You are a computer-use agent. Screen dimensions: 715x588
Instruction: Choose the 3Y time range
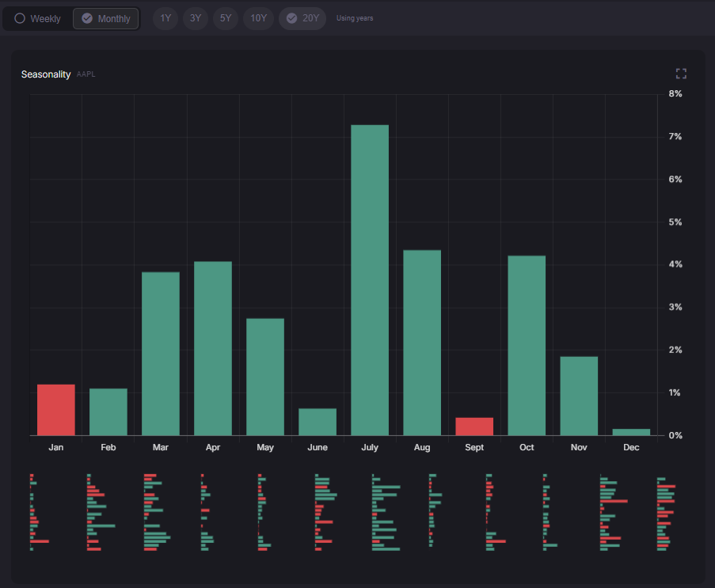point(196,18)
